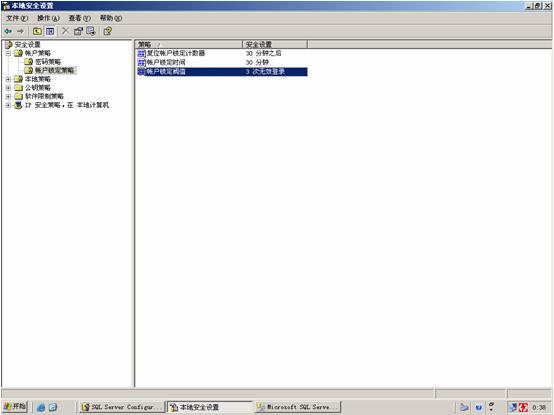Click the value 30 分钟之后
This screenshot has height=415, width=554.
264,53
